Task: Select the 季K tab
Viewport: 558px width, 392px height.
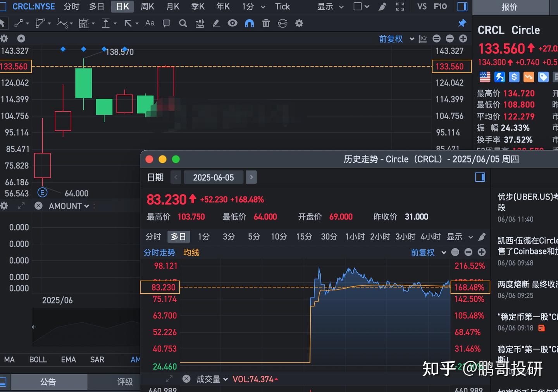Action: click(198, 7)
